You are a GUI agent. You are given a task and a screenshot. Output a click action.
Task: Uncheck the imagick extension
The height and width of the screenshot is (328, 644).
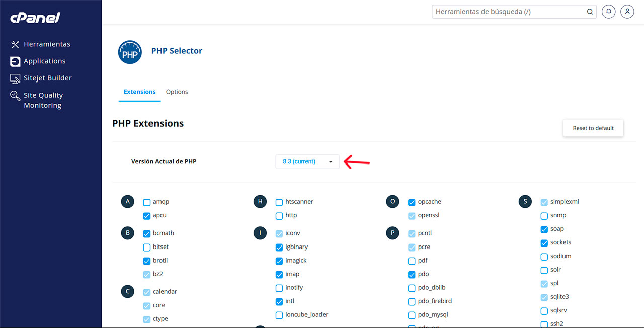coord(279,261)
